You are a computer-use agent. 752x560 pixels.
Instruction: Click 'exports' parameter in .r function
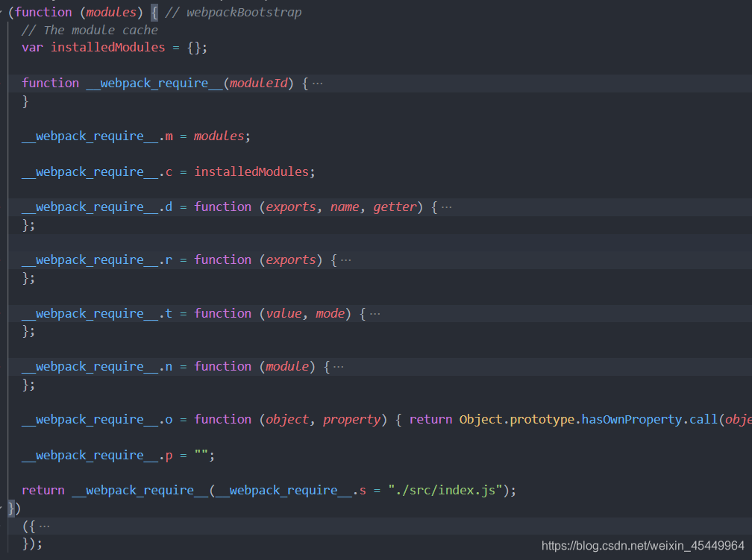point(291,260)
